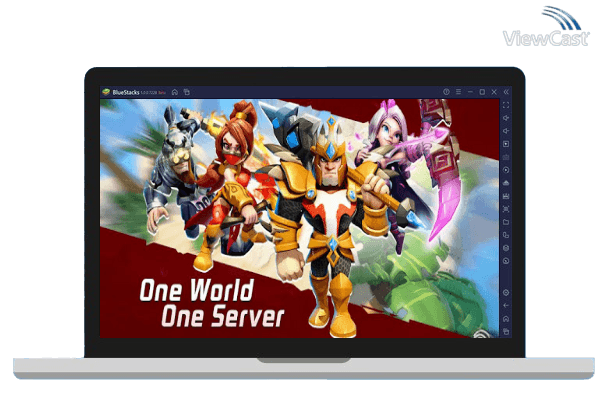
Task: Open the media folder sidebar icon
Action: [x=506, y=221]
